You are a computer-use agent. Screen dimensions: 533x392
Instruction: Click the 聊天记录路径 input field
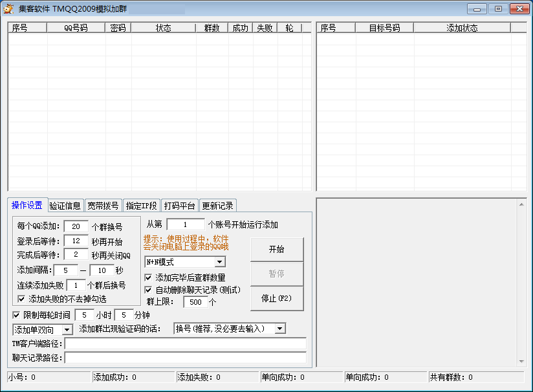(x=186, y=358)
